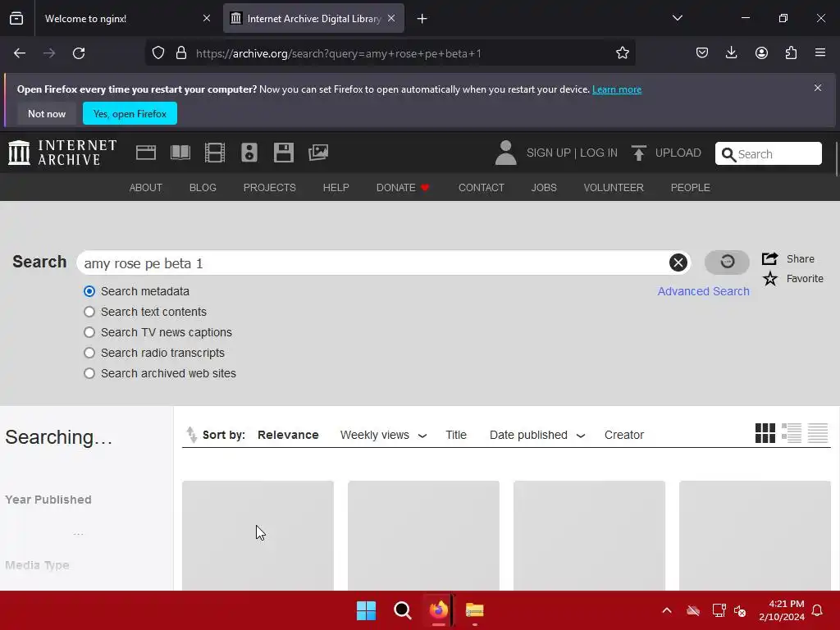Open the Texts book icon
Screen dimensions: 840x630
(180, 153)
